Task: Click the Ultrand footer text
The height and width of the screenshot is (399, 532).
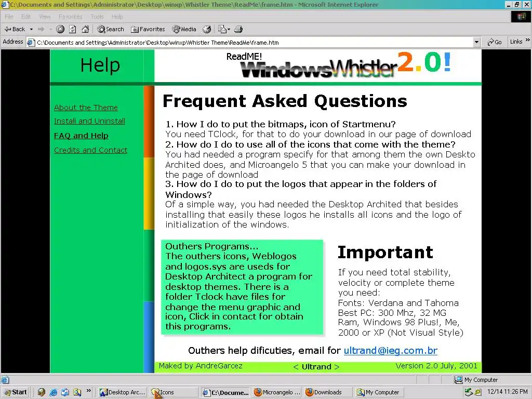Action: pos(316,367)
